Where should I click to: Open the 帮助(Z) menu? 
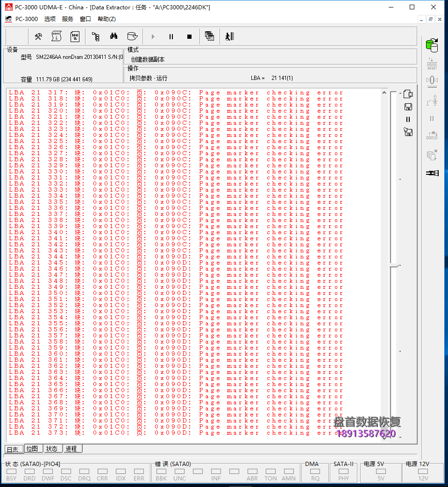coord(107,19)
